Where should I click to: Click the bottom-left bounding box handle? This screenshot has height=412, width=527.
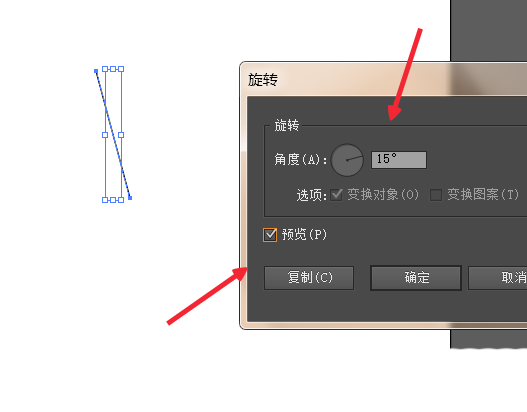click(x=105, y=200)
